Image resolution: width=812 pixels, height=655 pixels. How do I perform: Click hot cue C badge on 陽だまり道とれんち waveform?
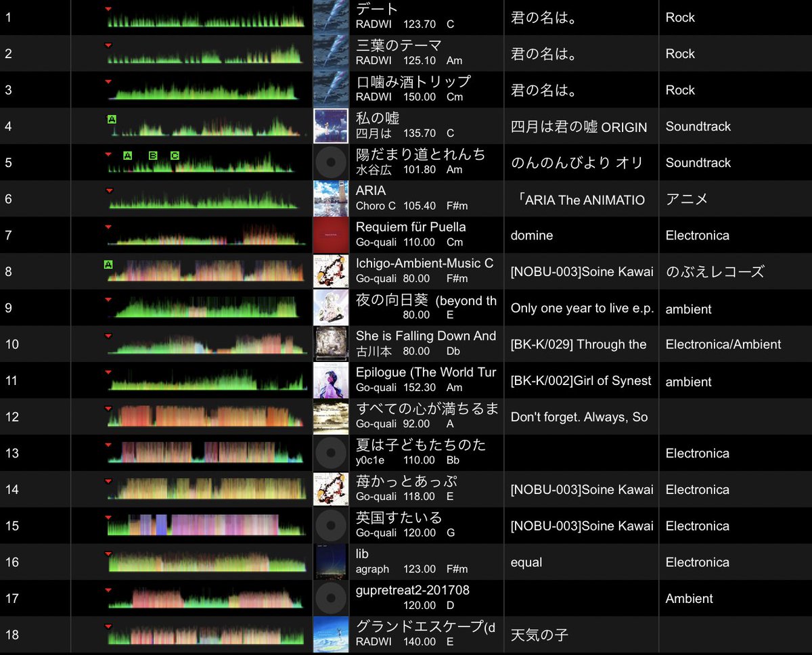click(x=174, y=155)
